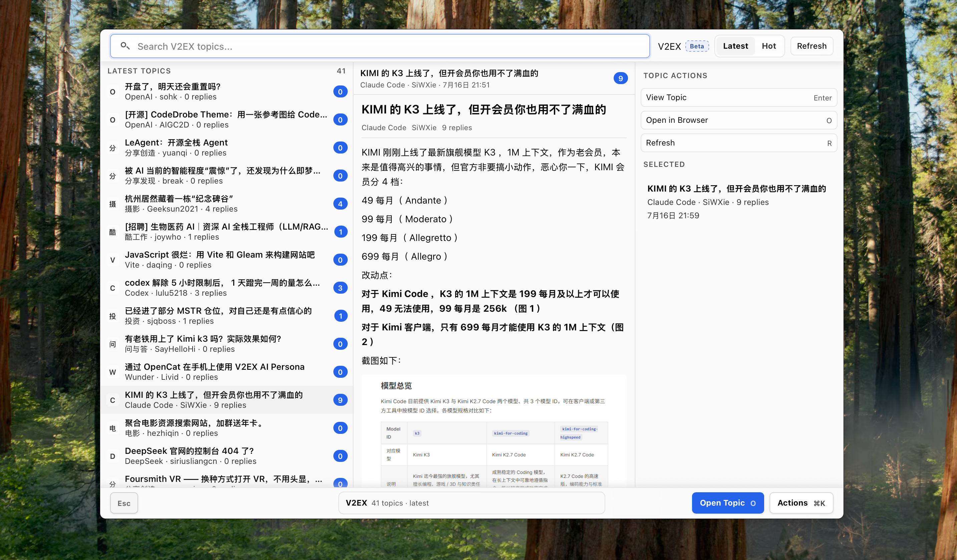
Task: Click the 9 replies badge in list
Action: pyautogui.click(x=340, y=400)
